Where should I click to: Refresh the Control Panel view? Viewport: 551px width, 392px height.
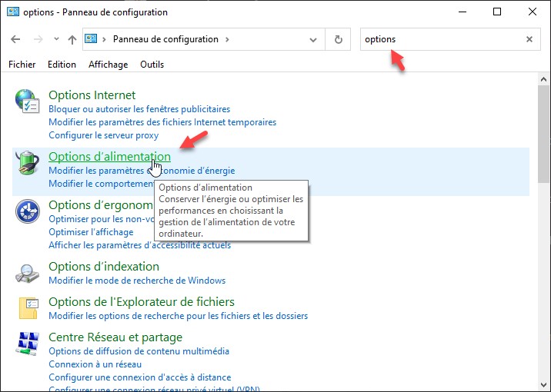(x=338, y=39)
